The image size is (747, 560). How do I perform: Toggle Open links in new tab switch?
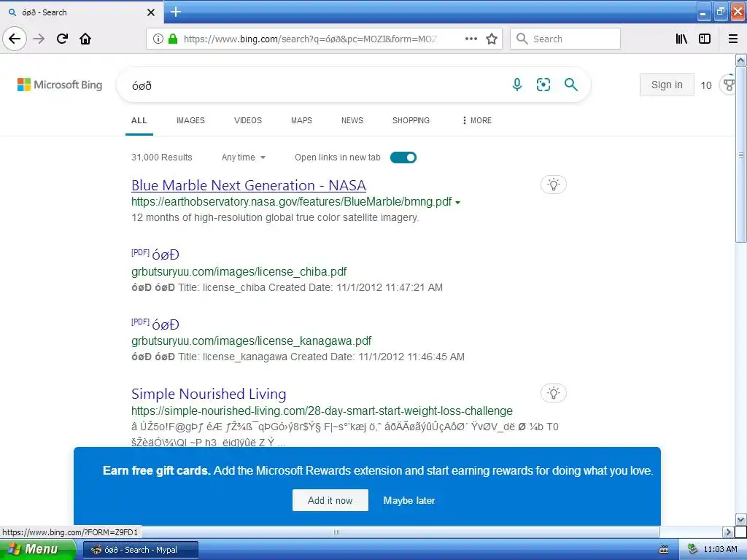(403, 157)
